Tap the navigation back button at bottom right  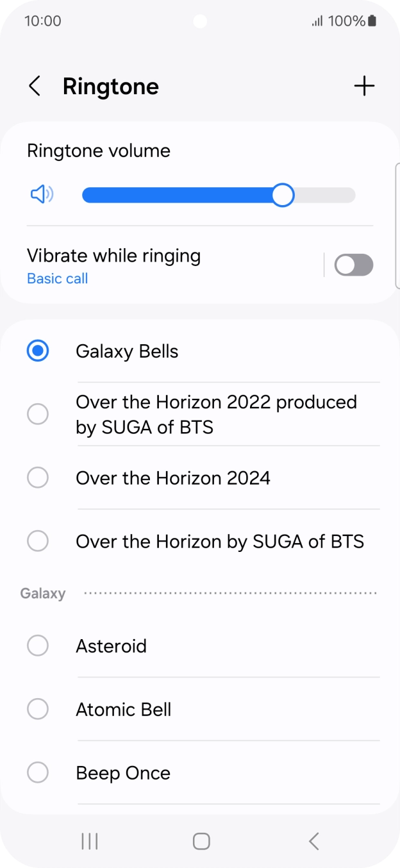[313, 841]
